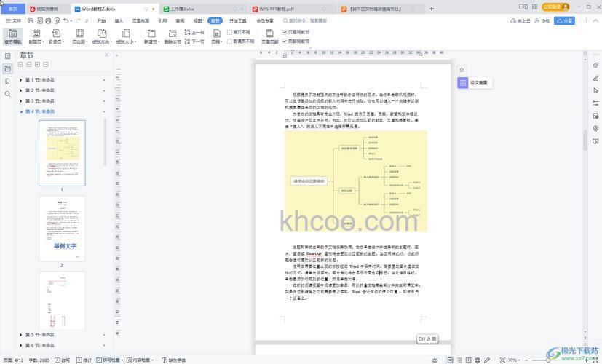Switch to the 开发工具 ribbon tab
Viewport: 602px width, 364px height.
(238, 20)
